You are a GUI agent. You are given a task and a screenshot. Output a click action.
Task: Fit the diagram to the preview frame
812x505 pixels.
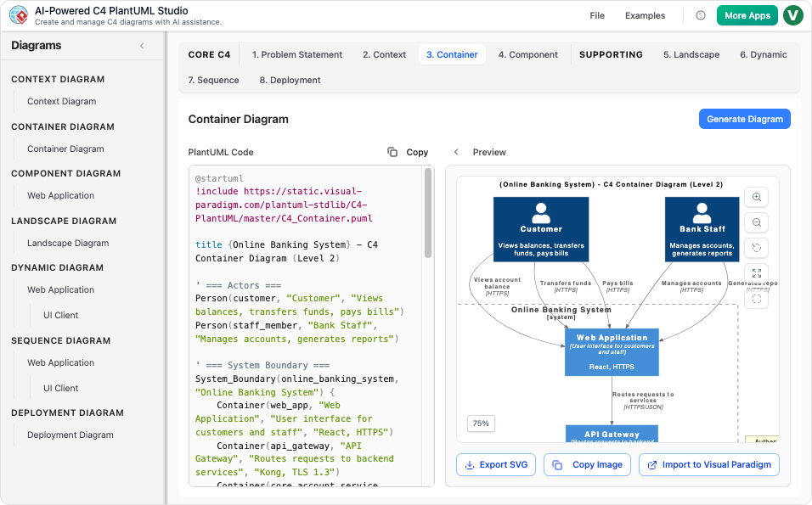(x=756, y=298)
